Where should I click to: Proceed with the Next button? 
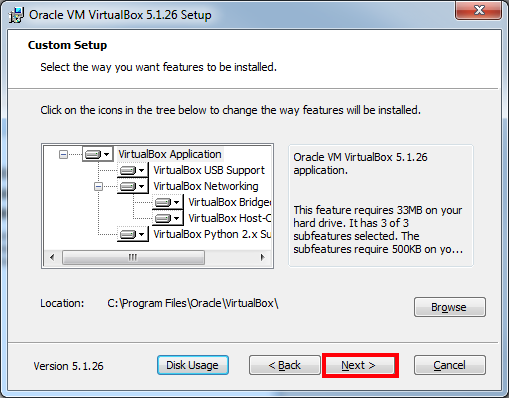pos(359,365)
